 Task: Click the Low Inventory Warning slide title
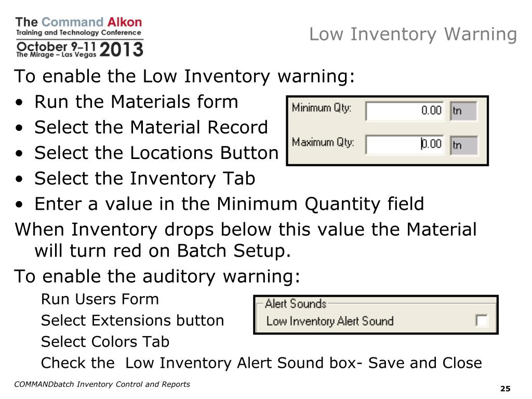(x=413, y=34)
